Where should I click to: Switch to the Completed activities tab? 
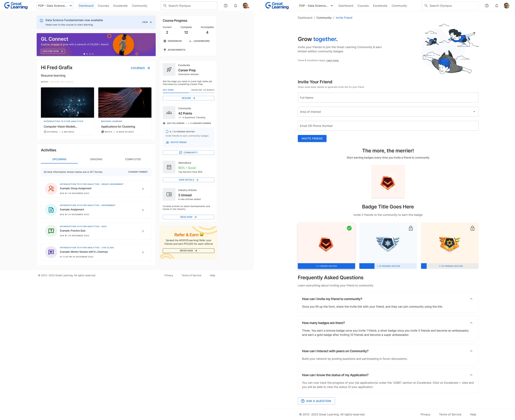(133, 159)
